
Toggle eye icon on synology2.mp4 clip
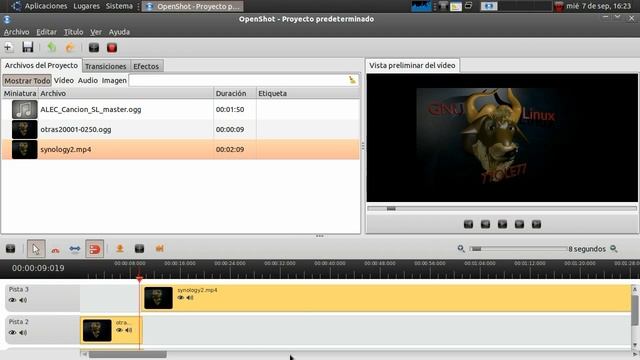pos(181,298)
